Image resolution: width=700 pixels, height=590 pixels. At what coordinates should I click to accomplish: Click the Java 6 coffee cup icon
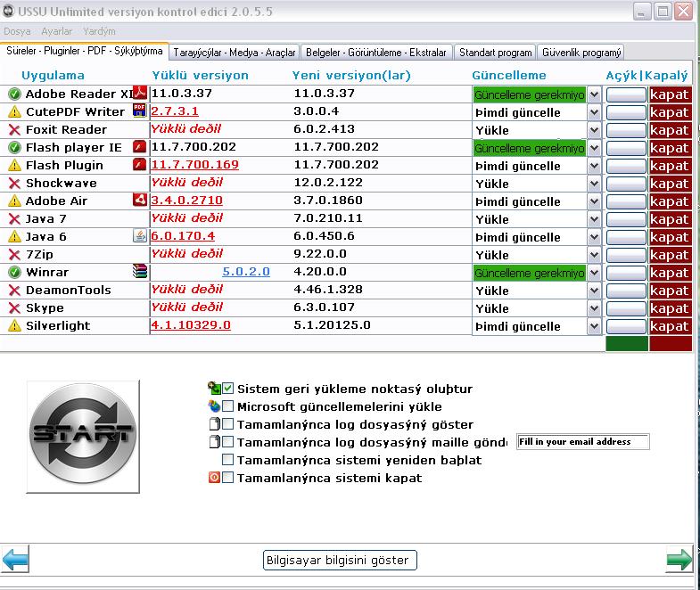pyautogui.click(x=140, y=235)
